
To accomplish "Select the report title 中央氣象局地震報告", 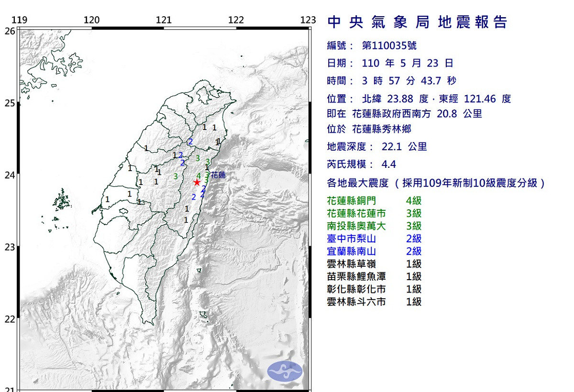I will pyautogui.click(x=418, y=22).
